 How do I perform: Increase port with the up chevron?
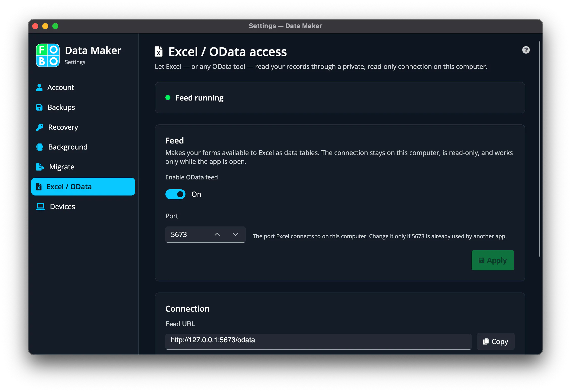(x=217, y=234)
